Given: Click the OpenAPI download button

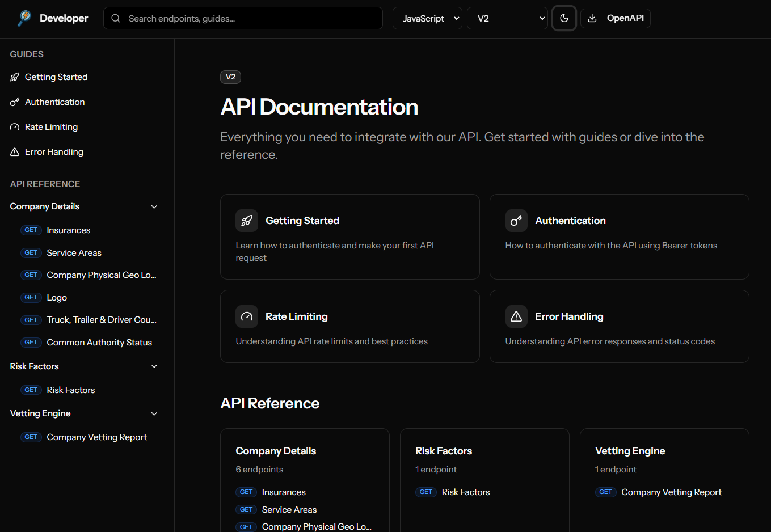Looking at the screenshot, I should click(x=616, y=18).
